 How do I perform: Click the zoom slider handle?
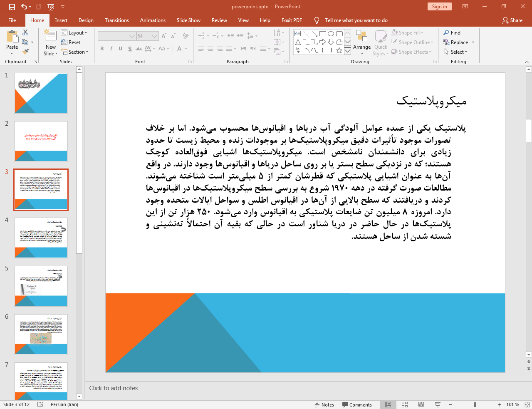click(475, 404)
